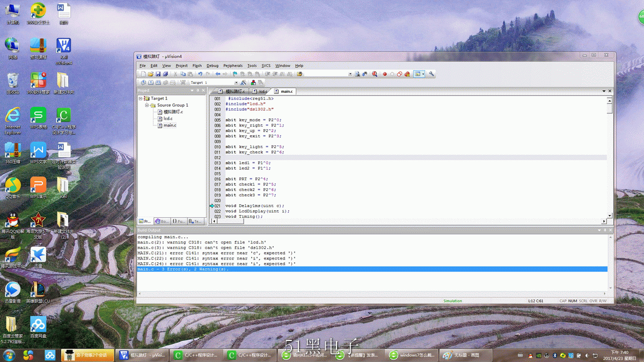Screen dimensions: 644x362
Task: Click the Windows Start button
Action: click(9, 355)
